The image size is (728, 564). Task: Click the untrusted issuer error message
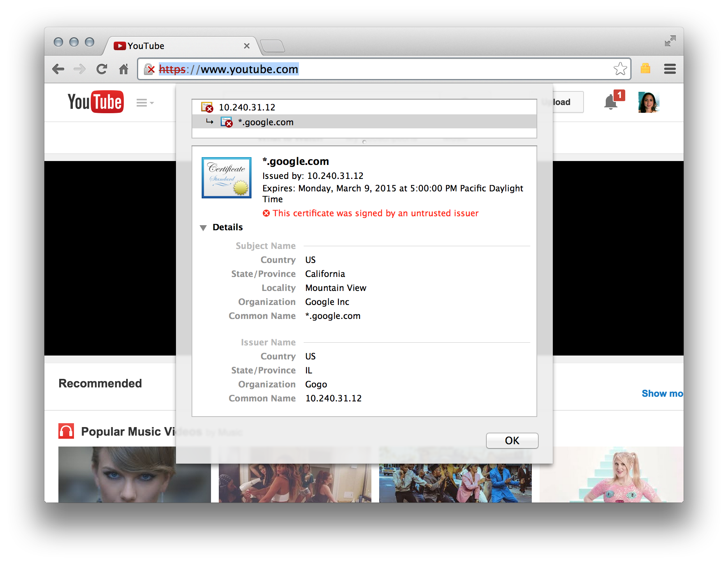point(371,213)
